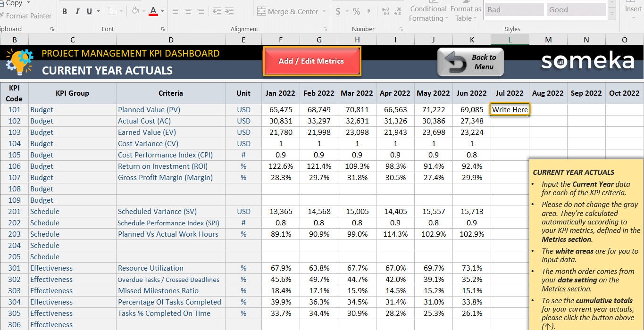Screen dimensions: 644x330
Task: Apply the Good cell style
Action: point(576,9)
